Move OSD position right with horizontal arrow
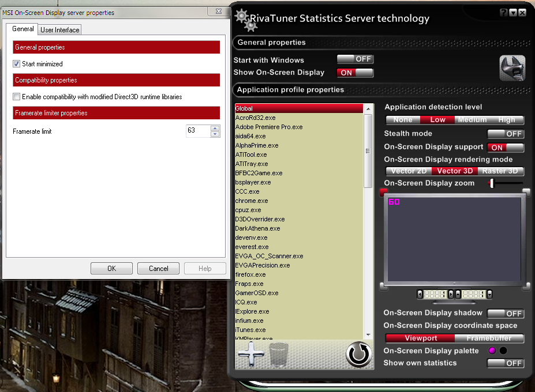The height and width of the screenshot is (392, 535). pyautogui.click(x=451, y=294)
